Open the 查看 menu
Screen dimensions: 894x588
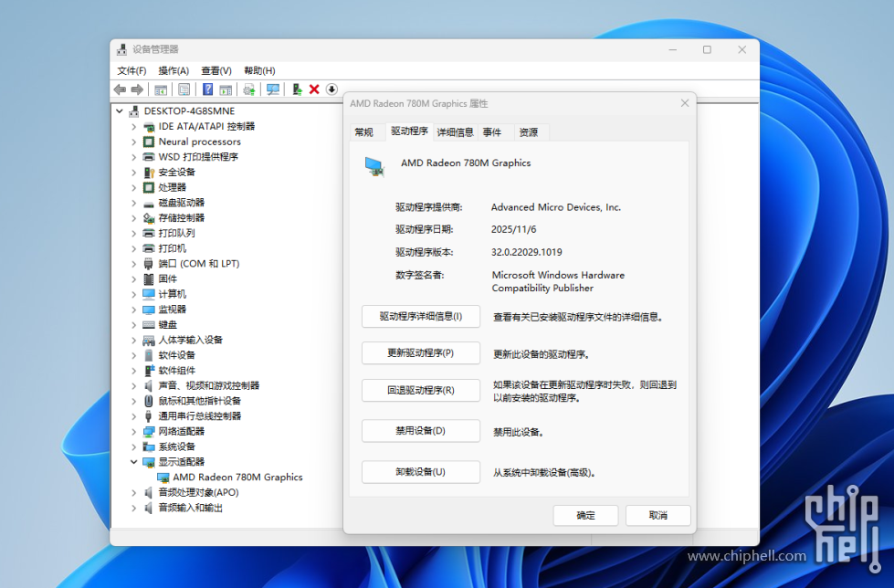pyautogui.click(x=216, y=70)
